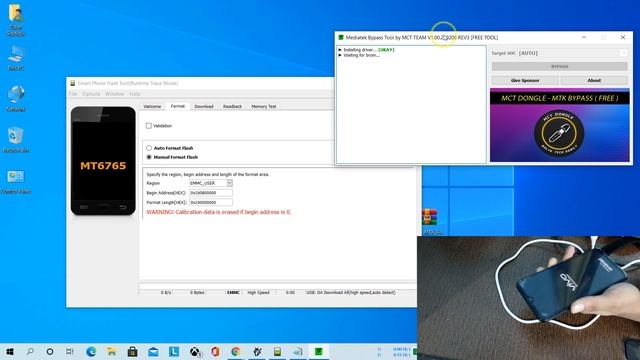Click the 0 Bytes status entry

(x=197, y=293)
